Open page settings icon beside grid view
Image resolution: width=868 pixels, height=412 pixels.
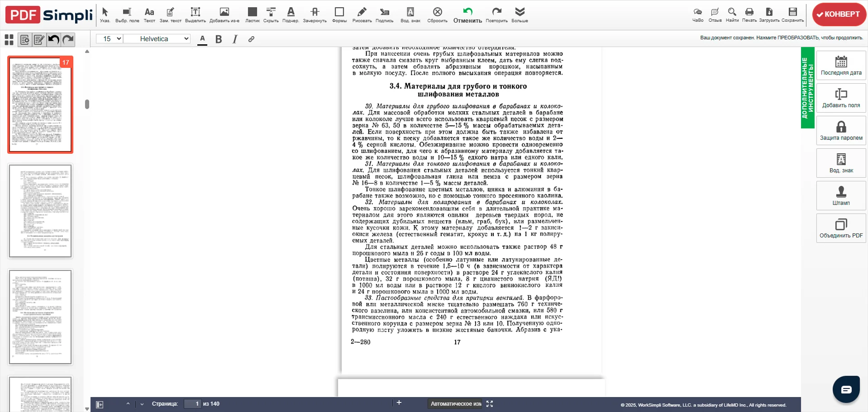coord(25,40)
